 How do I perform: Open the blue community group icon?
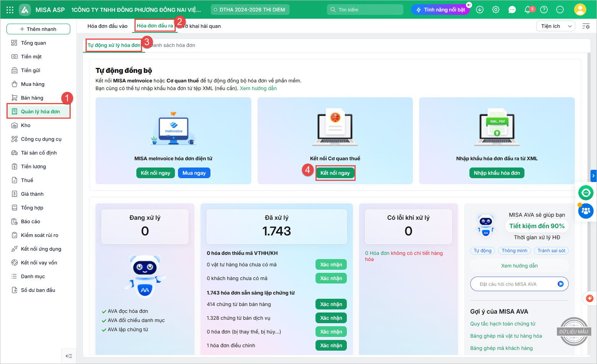click(x=586, y=211)
